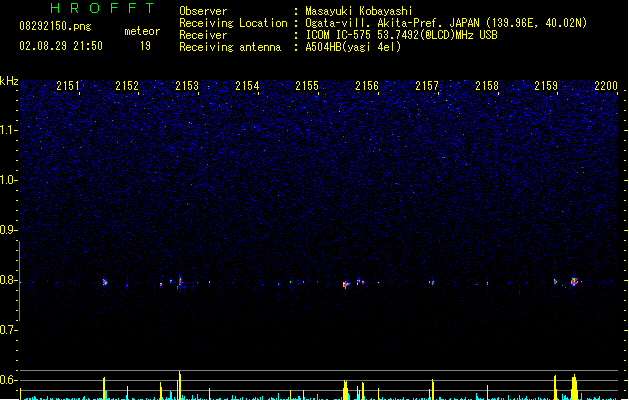Click the Receiver label
Screen dimensions: 629x400
(203, 35)
